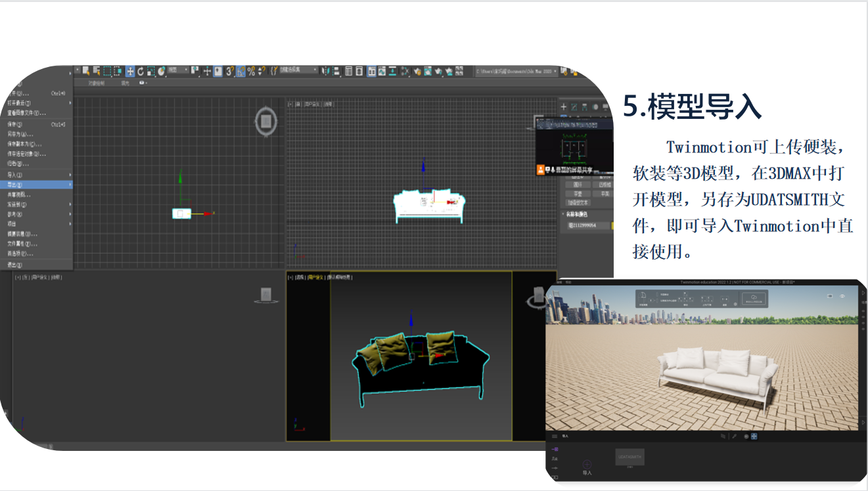The height and width of the screenshot is (491, 868).
Task: Toggle the eye visibility icon in Twinmotion viewport
Action: 842,296
